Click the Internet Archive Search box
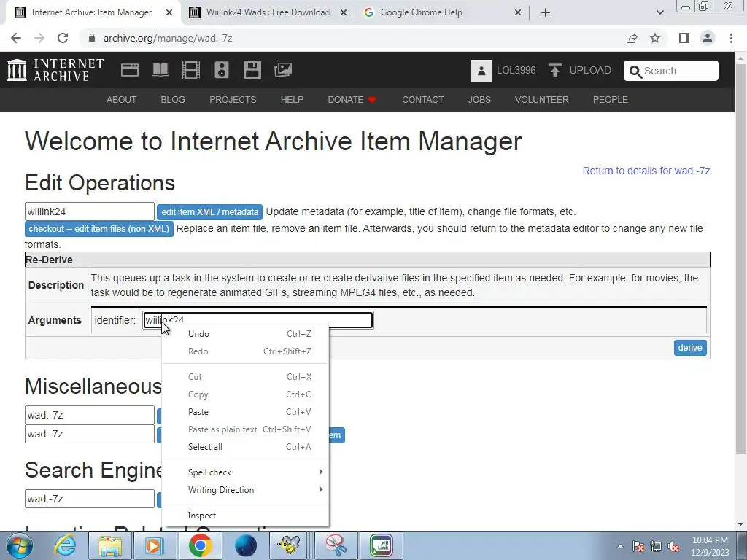The image size is (747, 560). [671, 71]
